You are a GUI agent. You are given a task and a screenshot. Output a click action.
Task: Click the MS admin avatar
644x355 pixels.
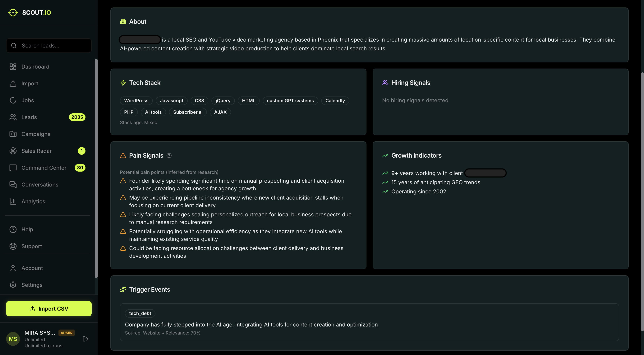pyautogui.click(x=13, y=339)
